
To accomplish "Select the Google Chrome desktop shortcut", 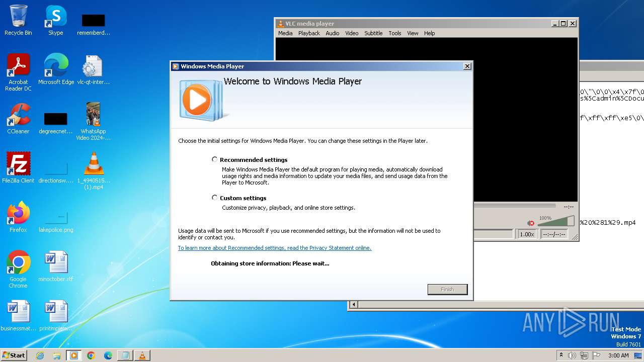I will 18,269.
